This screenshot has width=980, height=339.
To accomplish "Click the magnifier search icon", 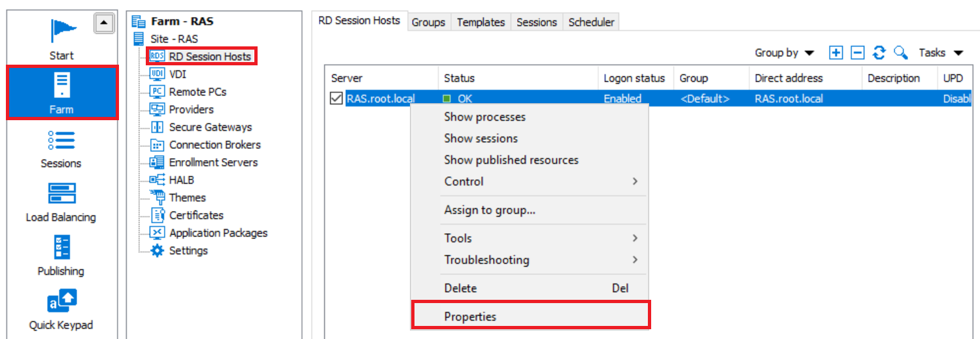I will pyautogui.click(x=901, y=53).
